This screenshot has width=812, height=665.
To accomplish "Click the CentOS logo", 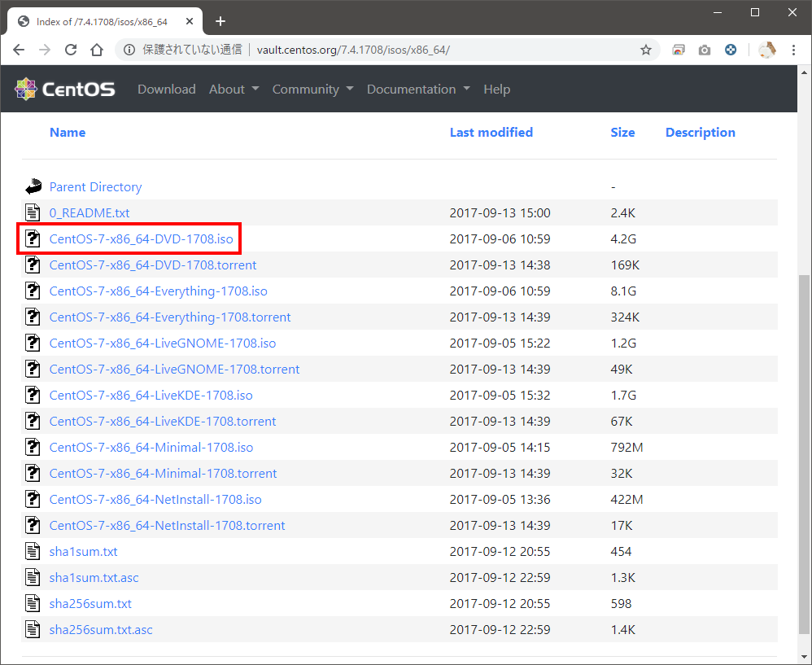I will pyautogui.click(x=65, y=89).
